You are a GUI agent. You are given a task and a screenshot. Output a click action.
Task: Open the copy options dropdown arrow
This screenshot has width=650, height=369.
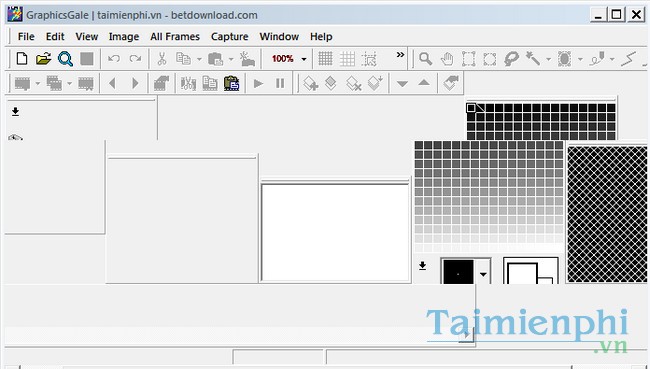[x=199, y=59]
